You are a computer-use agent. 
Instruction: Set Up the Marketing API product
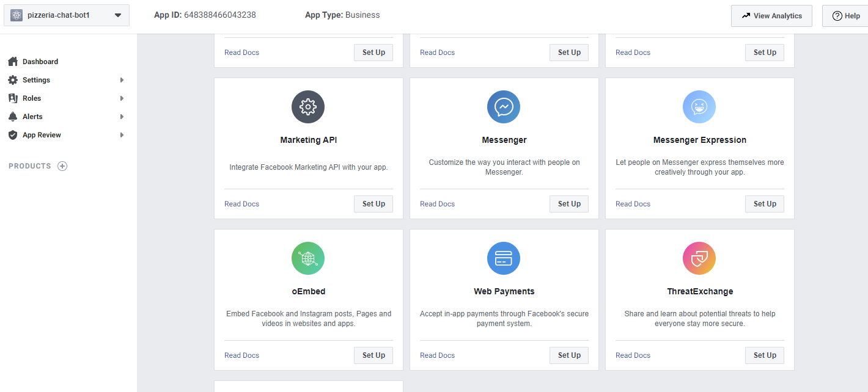pos(373,204)
